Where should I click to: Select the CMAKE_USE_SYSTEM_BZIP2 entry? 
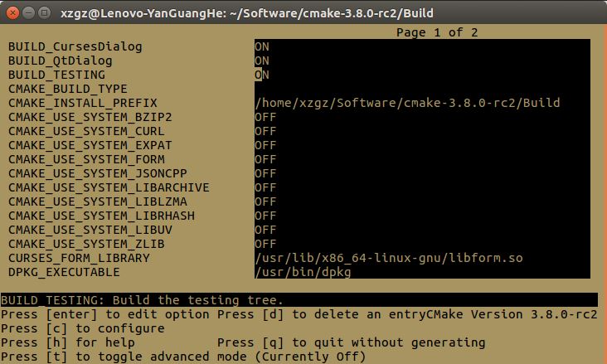coord(90,117)
